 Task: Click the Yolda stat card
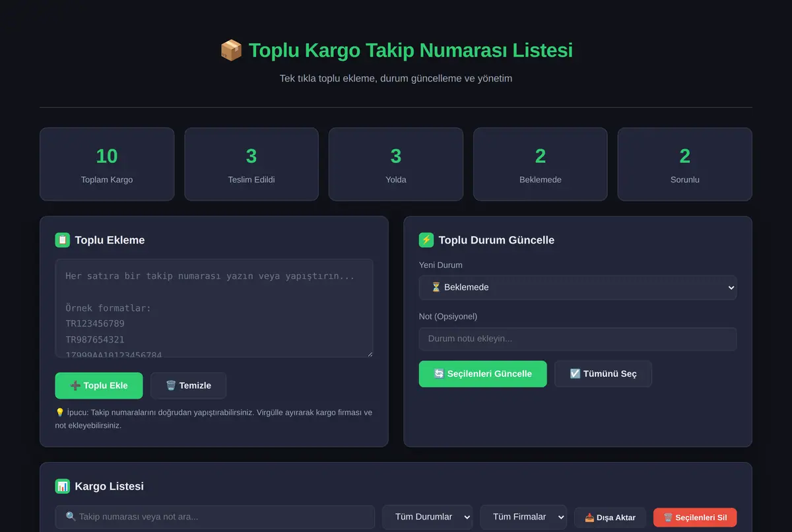[x=396, y=164]
